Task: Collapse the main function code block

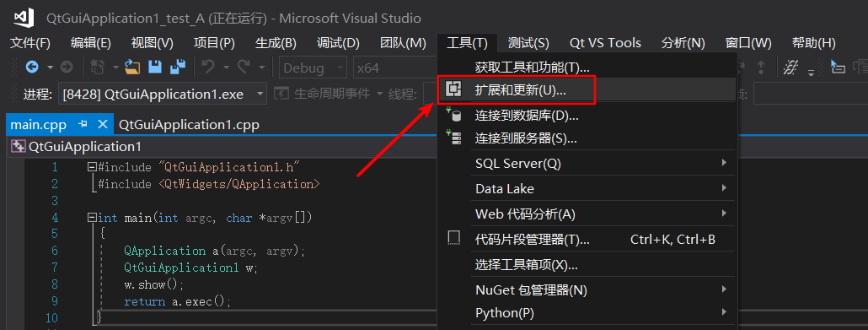Action: point(91,218)
